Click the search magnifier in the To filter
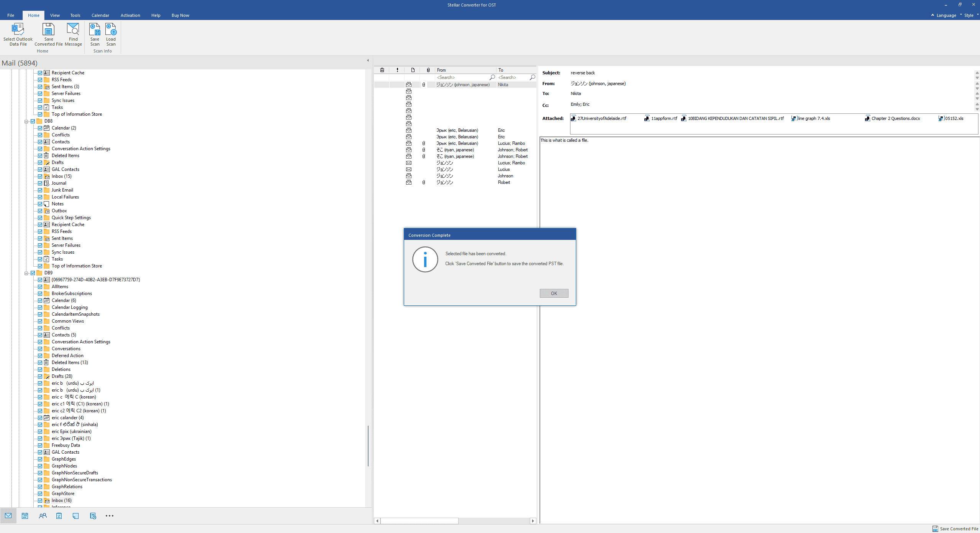980x533 pixels. coord(532,77)
